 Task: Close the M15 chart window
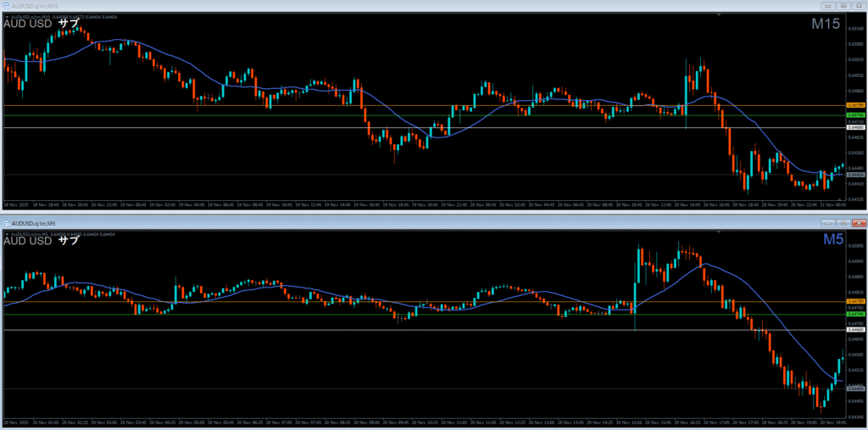click(x=858, y=6)
